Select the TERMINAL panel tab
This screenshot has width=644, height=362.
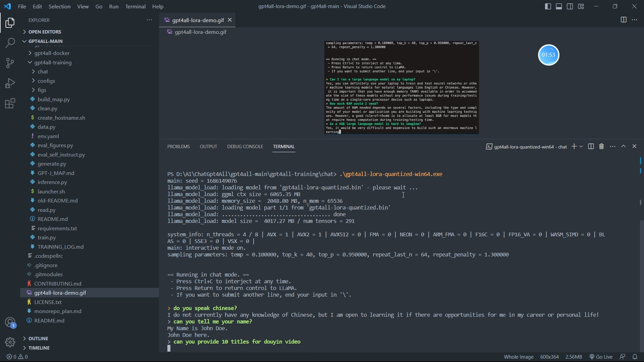click(284, 146)
